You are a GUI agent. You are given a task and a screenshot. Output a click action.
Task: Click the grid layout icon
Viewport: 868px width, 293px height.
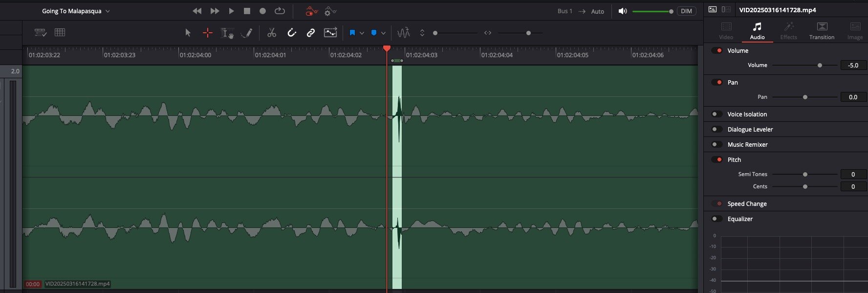[60, 32]
